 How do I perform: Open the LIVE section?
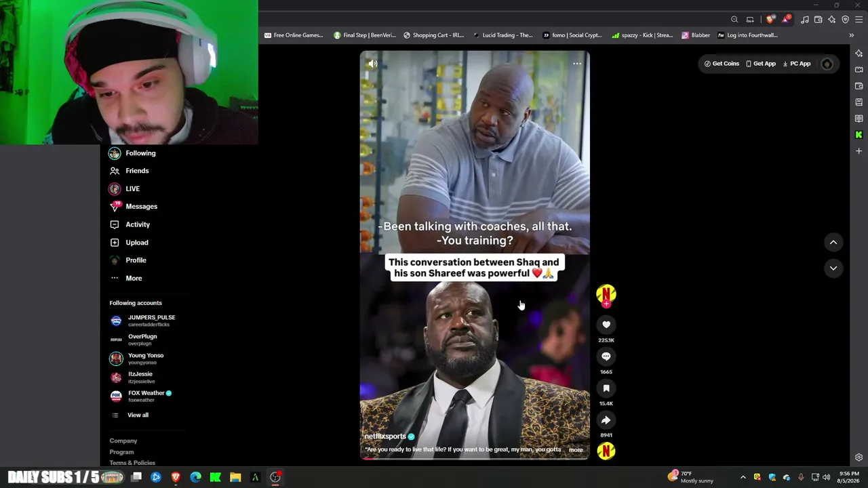coord(125,189)
